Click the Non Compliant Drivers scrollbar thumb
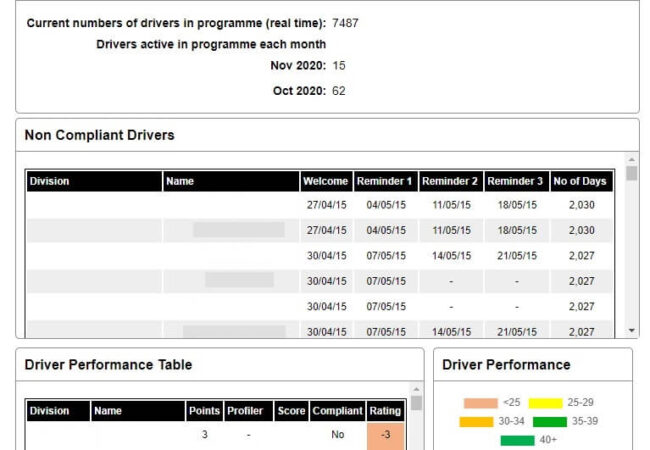The image size is (650, 450). click(x=631, y=173)
